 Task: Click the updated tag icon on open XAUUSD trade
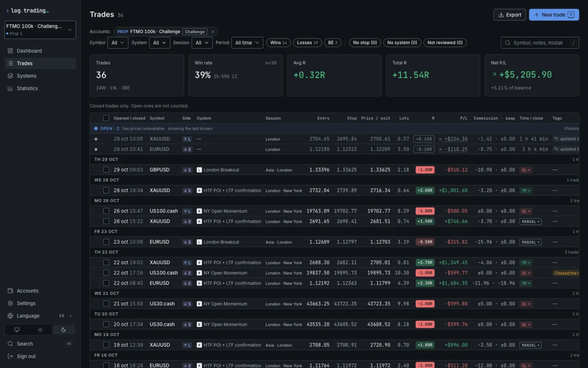tap(556, 139)
